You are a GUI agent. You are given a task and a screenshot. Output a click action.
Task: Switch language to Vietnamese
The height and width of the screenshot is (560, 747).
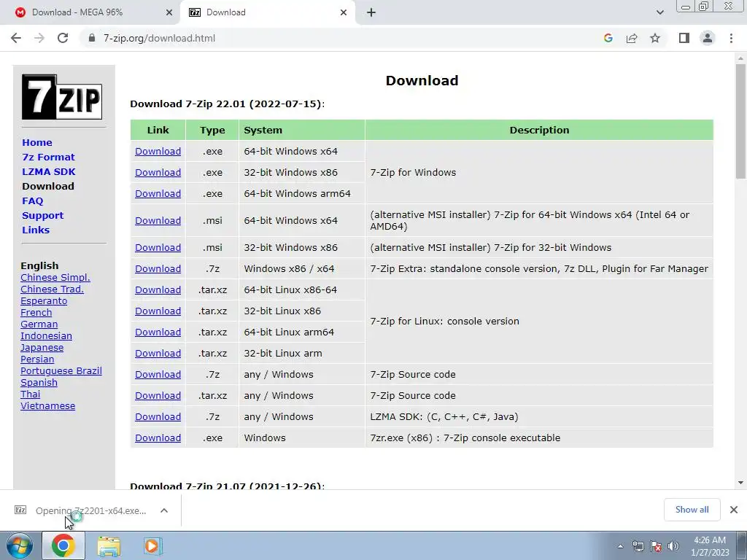47,406
